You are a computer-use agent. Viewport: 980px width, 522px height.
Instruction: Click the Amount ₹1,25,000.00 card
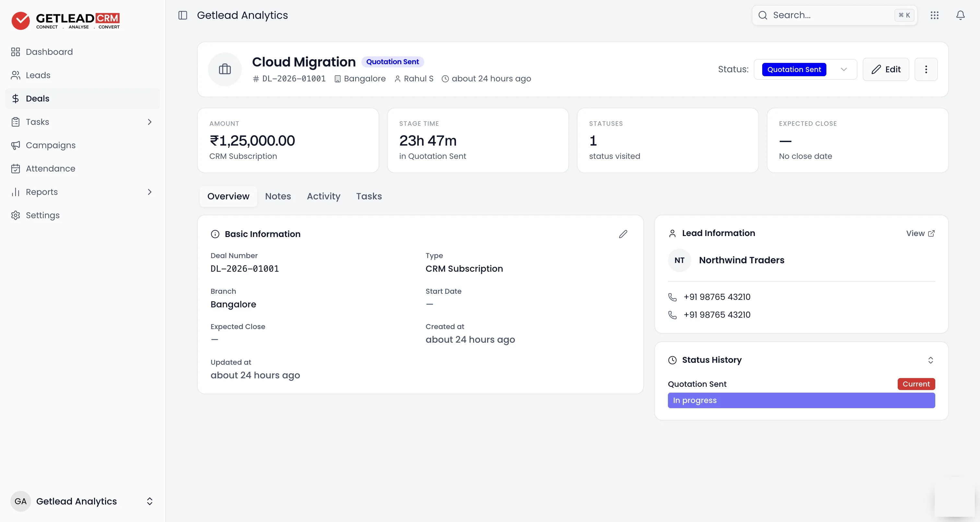point(288,140)
